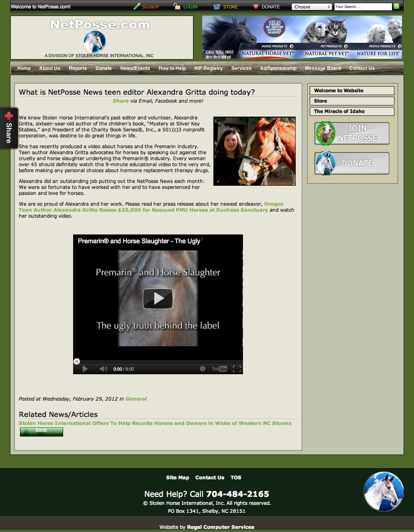The image size is (414, 532).
Task: Click the DONATE link in top bar
Action: click(271, 7)
